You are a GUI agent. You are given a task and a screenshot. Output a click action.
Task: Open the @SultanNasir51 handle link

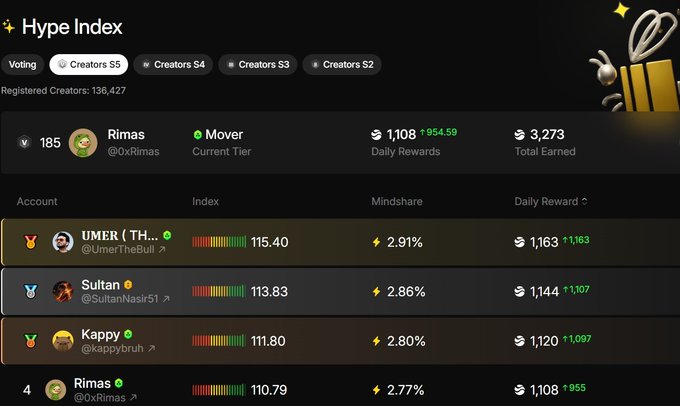[120, 299]
